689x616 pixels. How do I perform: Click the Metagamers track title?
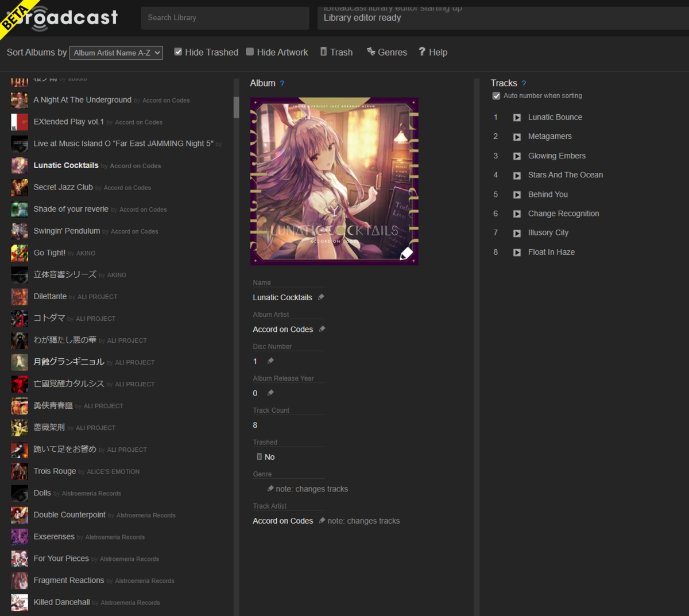point(550,136)
